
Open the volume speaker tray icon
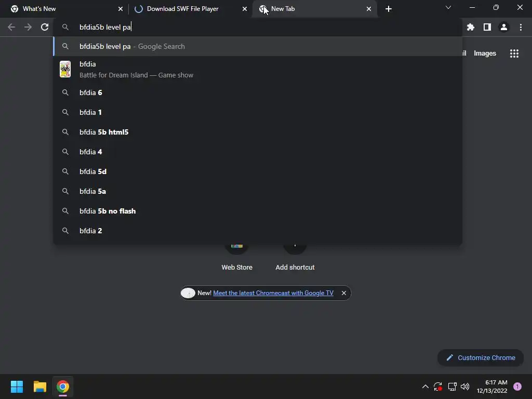[x=465, y=387]
